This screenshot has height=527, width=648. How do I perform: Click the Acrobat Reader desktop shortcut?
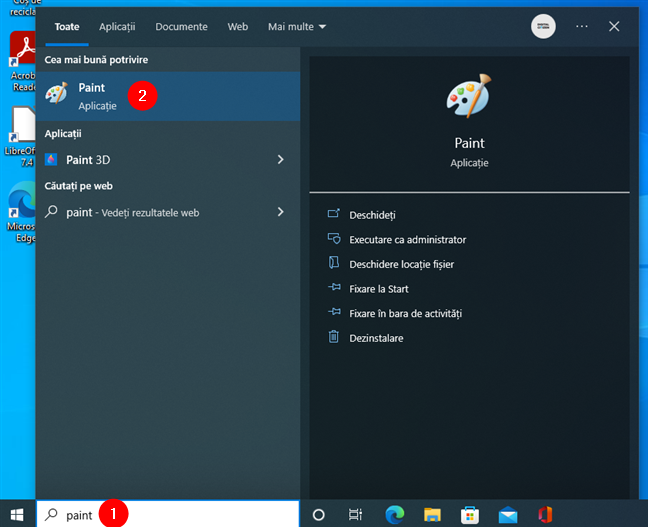[x=22, y=62]
